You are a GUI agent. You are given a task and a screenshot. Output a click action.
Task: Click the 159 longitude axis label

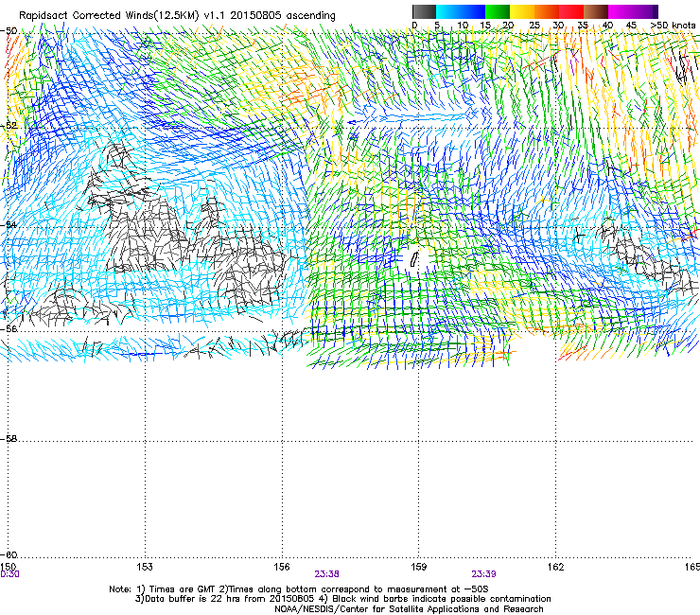pos(418,567)
